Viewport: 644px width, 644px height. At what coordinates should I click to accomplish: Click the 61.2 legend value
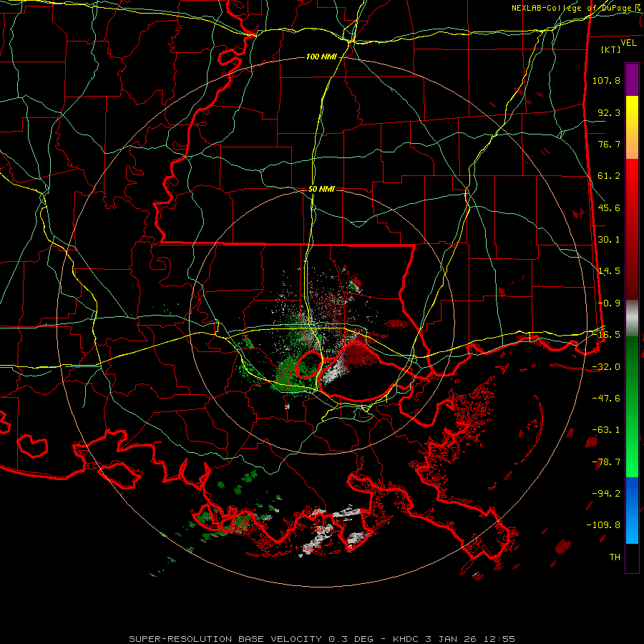pyautogui.click(x=609, y=176)
